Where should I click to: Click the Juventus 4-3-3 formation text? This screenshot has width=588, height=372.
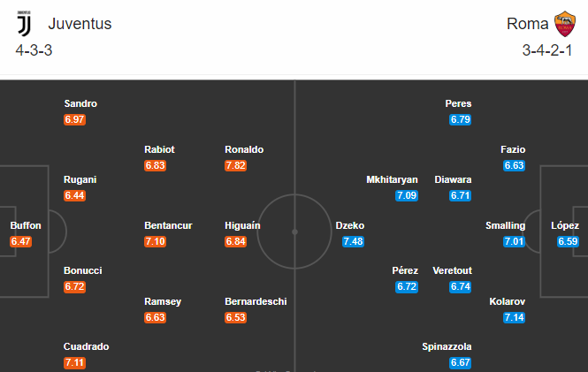[x=34, y=50]
